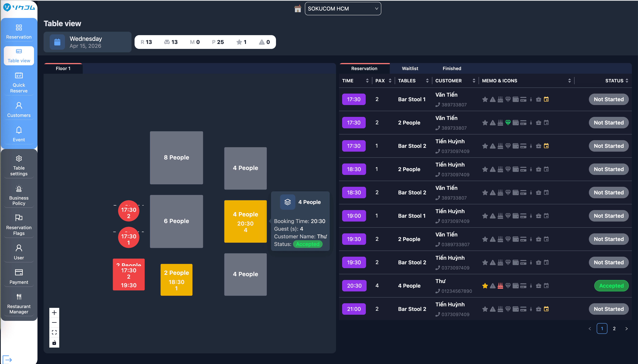Zoom out on the floor map

54,323
